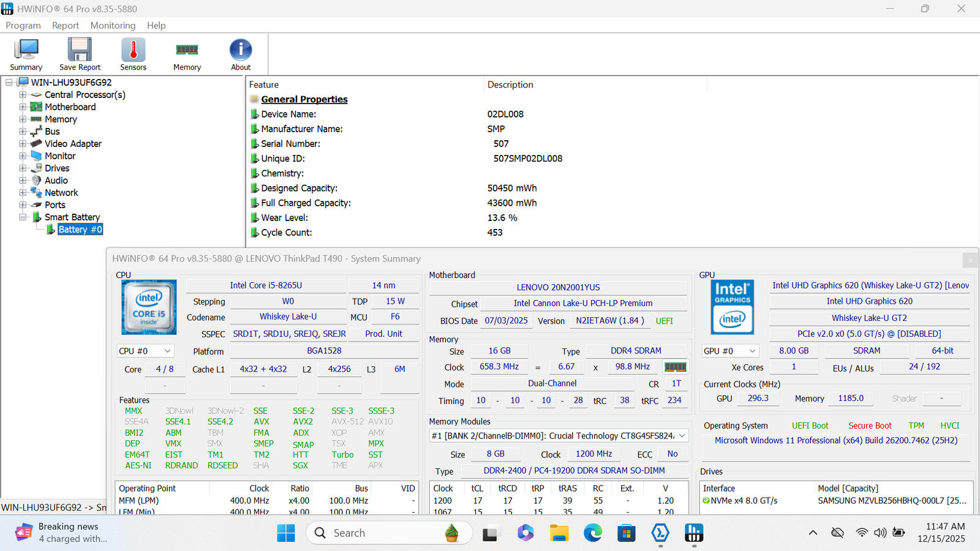Expand the Central Processor(s) tree node

tap(23, 95)
